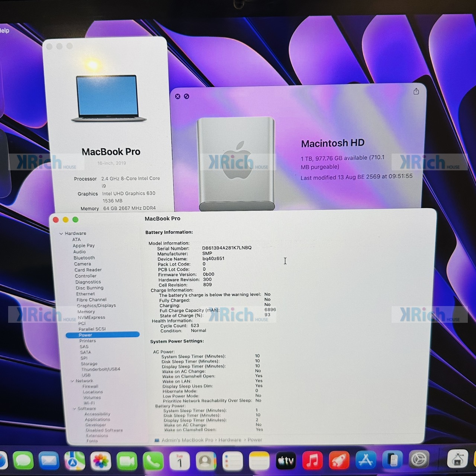476x476 pixels.
Task: Launch Reminders from the Dock
Action: coord(232,461)
